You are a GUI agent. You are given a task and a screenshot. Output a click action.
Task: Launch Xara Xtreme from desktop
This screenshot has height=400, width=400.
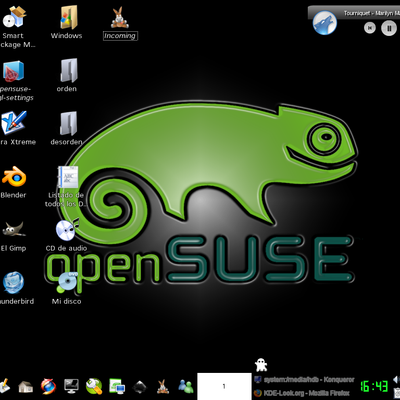(x=13, y=123)
